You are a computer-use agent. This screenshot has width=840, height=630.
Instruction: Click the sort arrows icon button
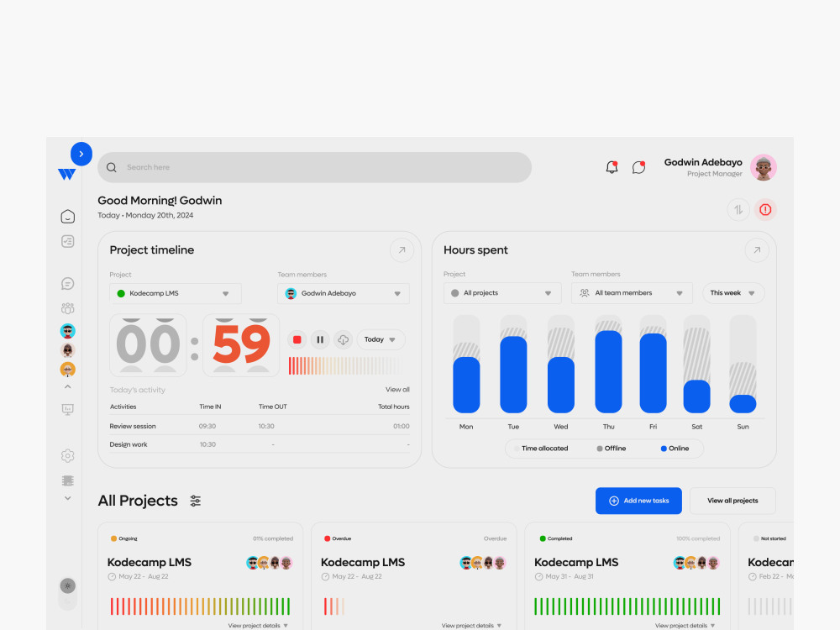pyautogui.click(x=738, y=209)
